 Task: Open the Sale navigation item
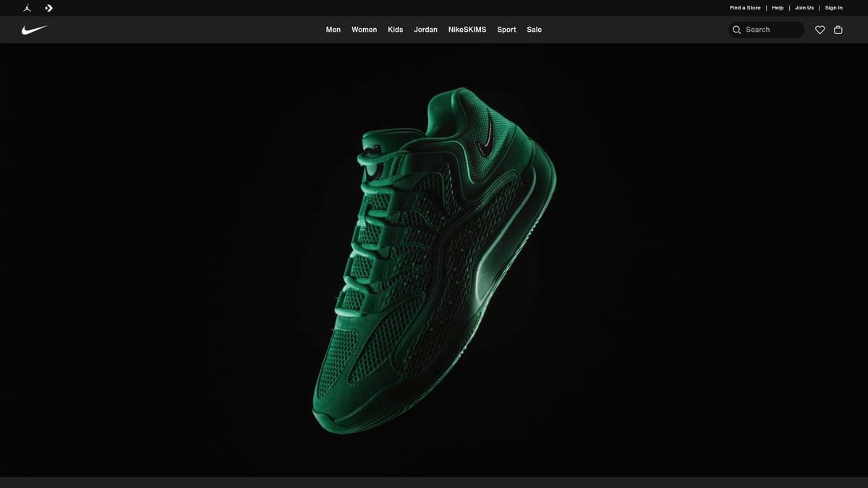[534, 30]
